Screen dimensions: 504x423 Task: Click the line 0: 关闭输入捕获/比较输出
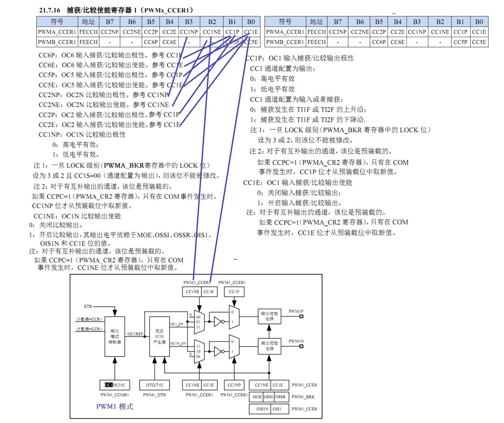click(299, 193)
